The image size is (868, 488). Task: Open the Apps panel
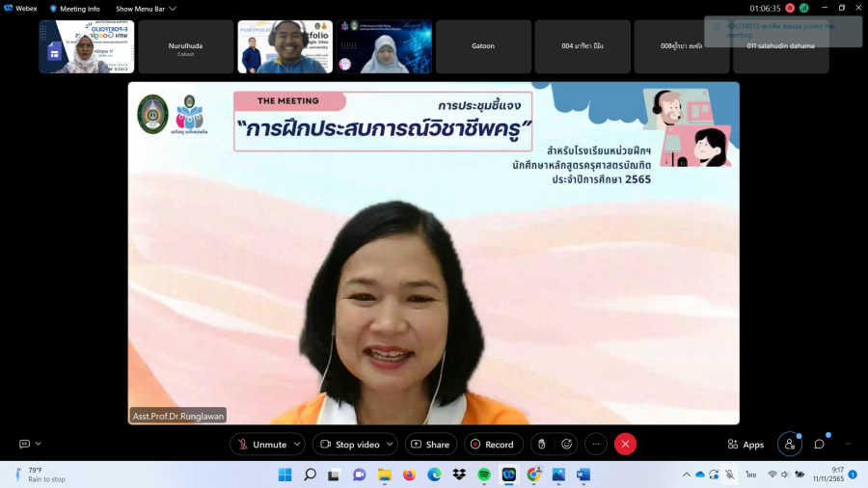(746, 445)
